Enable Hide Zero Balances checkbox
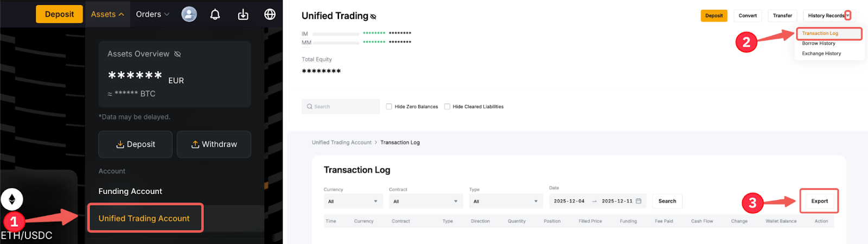 [389, 107]
